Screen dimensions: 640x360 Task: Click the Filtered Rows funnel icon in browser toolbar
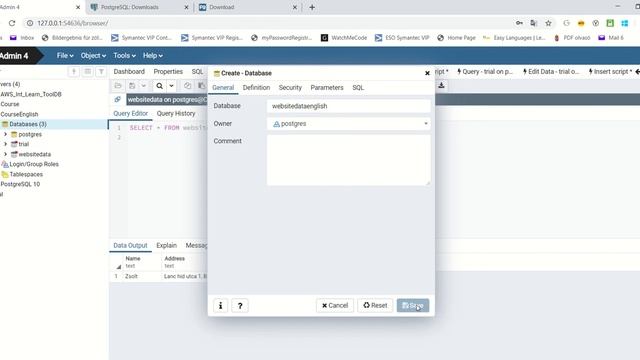(x=101, y=72)
